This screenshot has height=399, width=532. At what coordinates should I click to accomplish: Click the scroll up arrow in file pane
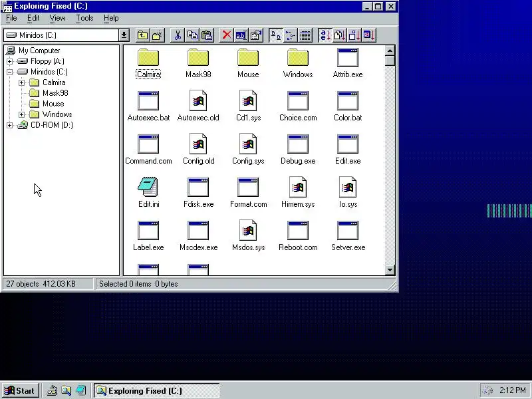click(390, 51)
